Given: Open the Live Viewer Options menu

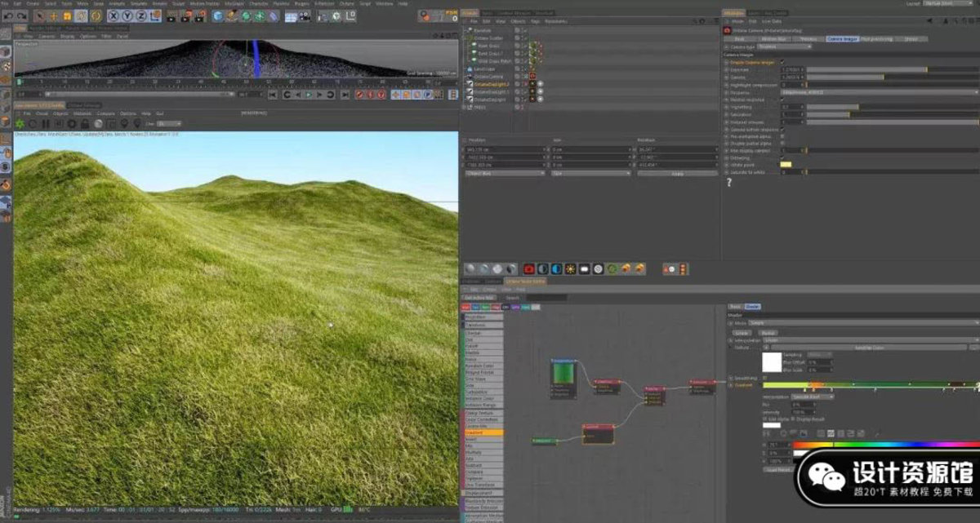Looking at the screenshot, I should click(128, 113).
